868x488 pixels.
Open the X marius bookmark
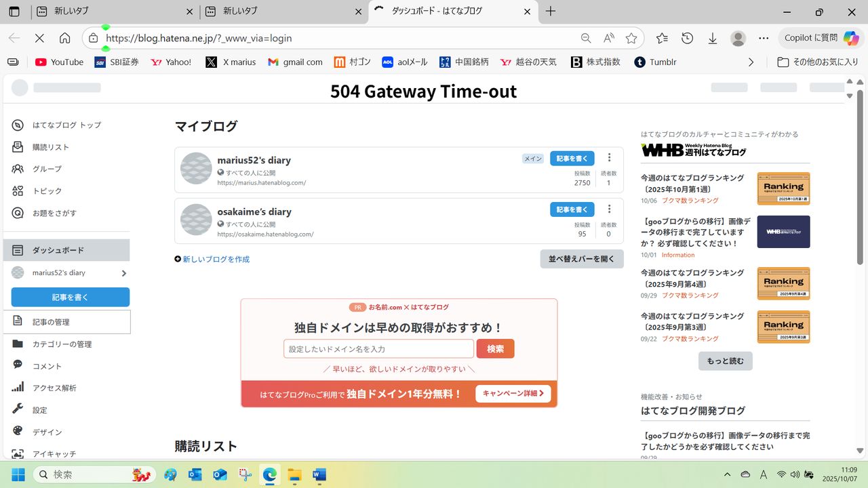pyautogui.click(x=231, y=62)
